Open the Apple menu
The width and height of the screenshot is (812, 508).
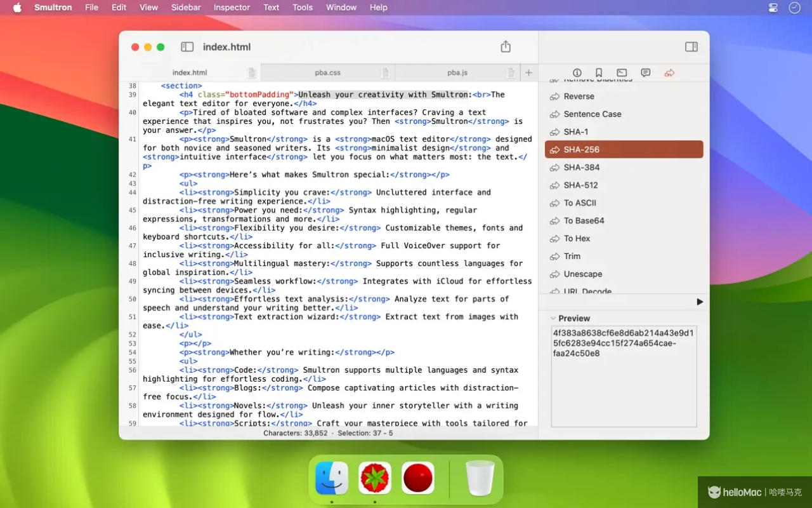pos(17,8)
